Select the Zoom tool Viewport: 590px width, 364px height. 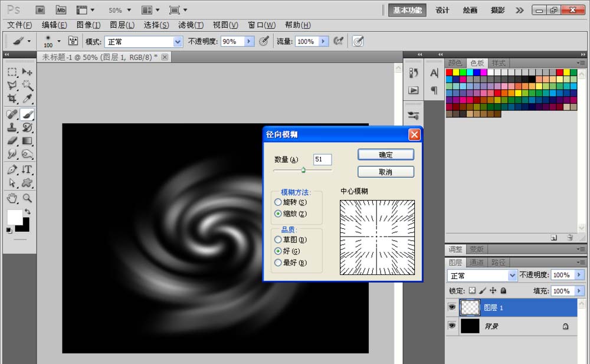27,198
